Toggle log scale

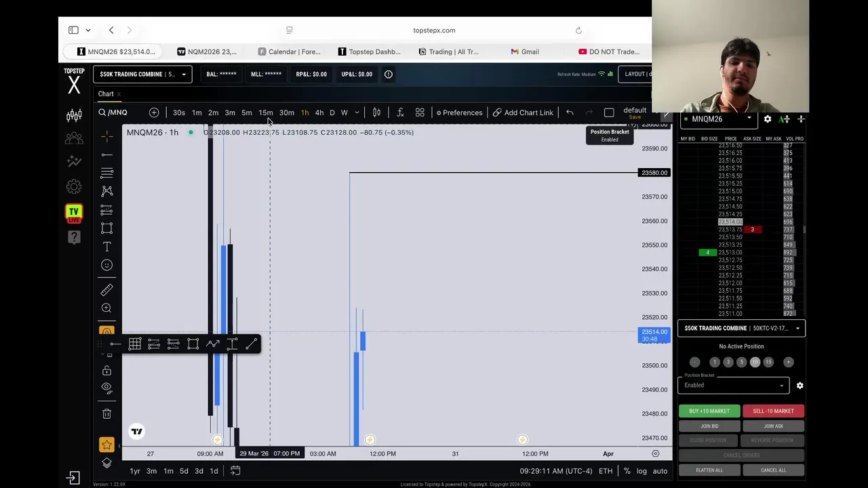click(x=642, y=471)
